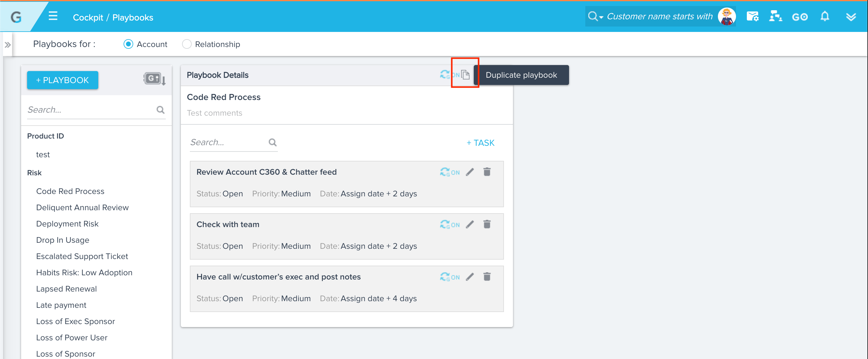Open the hamburger navigation menu
This screenshot has width=868, height=359.
(x=53, y=16)
